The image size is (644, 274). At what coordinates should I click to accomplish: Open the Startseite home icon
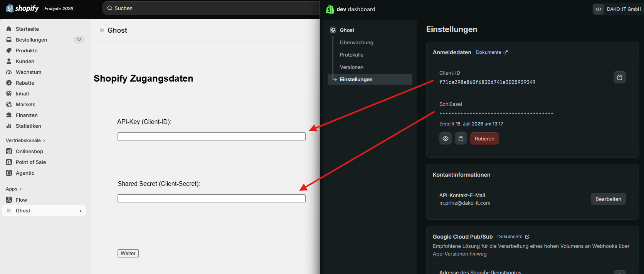tap(9, 29)
